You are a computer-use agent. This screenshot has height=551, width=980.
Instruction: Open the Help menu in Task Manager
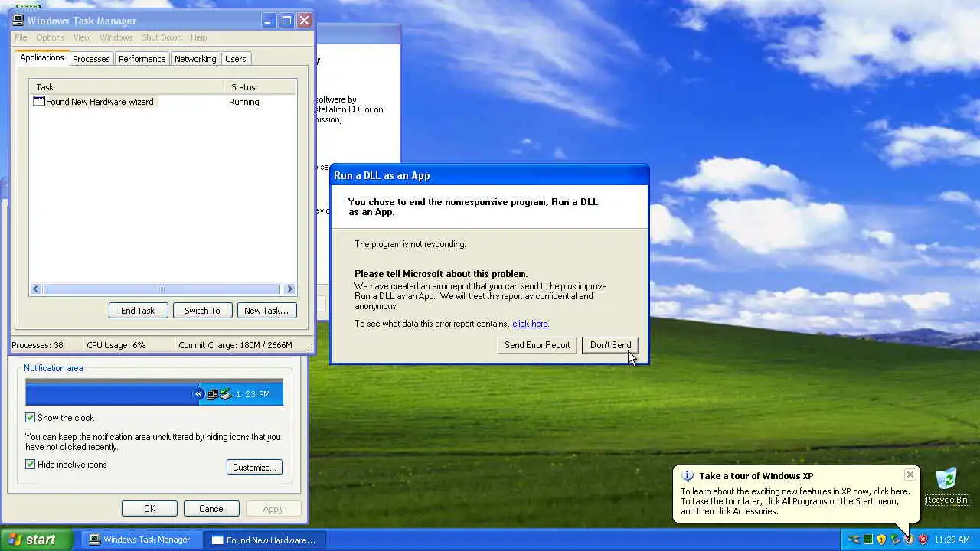[x=199, y=37]
